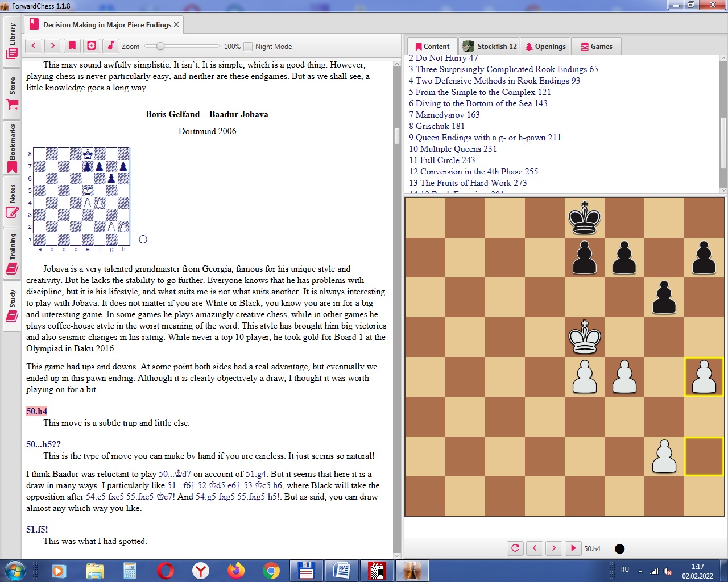The height and width of the screenshot is (582, 728).
Task: Open the Games tab
Action: [x=596, y=47]
